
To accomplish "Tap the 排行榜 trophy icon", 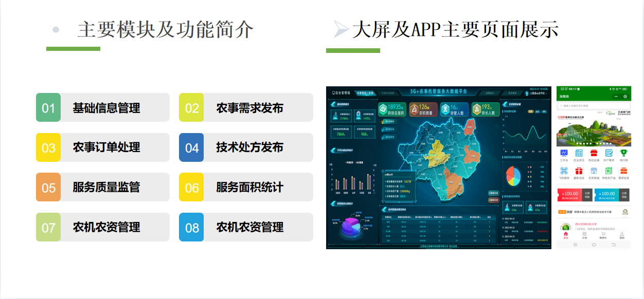I will pos(624,154).
